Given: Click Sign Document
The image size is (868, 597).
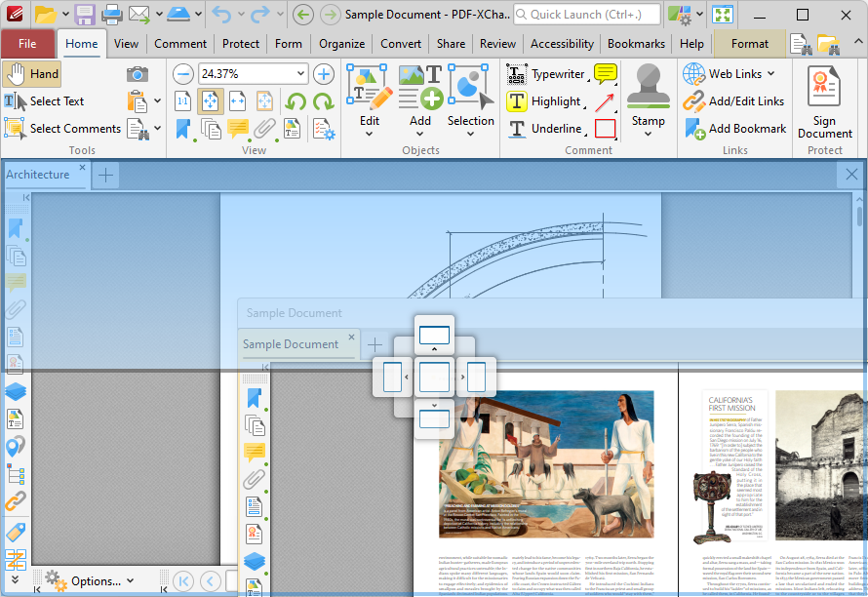Looking at the screenshot, I should [824, 101].
